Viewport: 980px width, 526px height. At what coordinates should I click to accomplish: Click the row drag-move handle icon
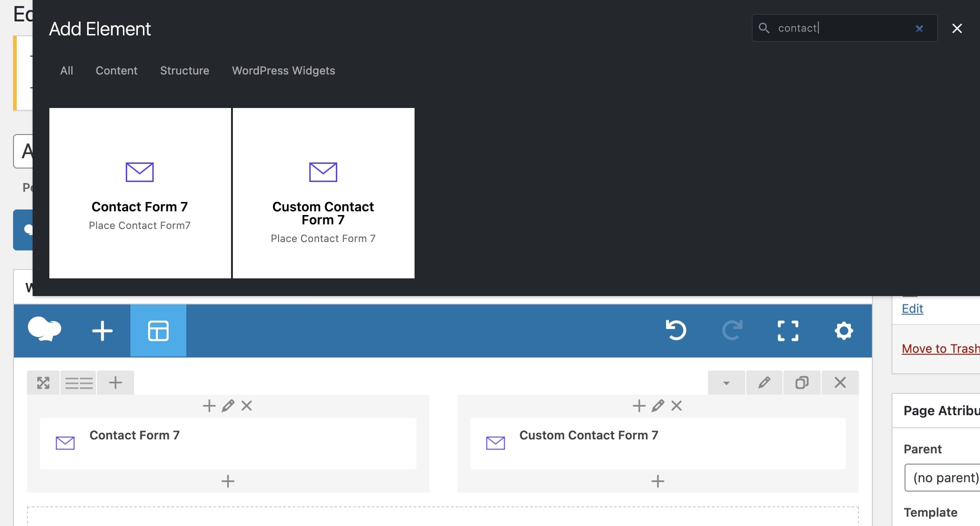click(x=43, y=383)
